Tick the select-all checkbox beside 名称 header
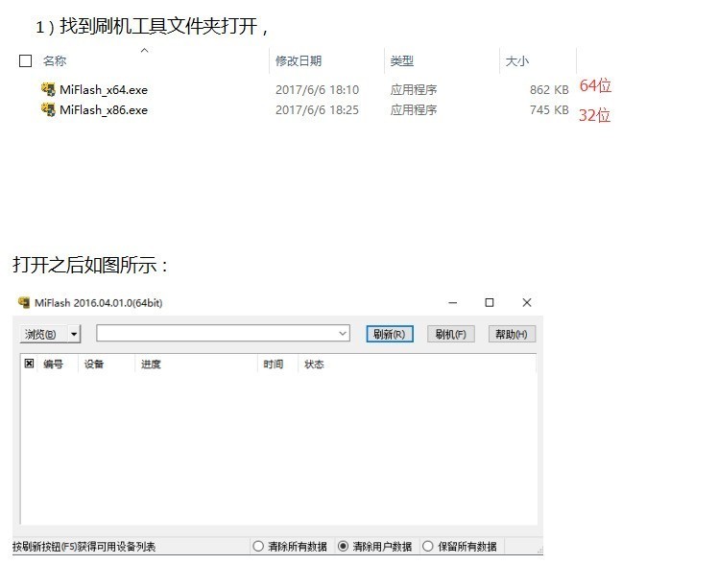Viewport: 718px width, 588px height. [25, 60]
